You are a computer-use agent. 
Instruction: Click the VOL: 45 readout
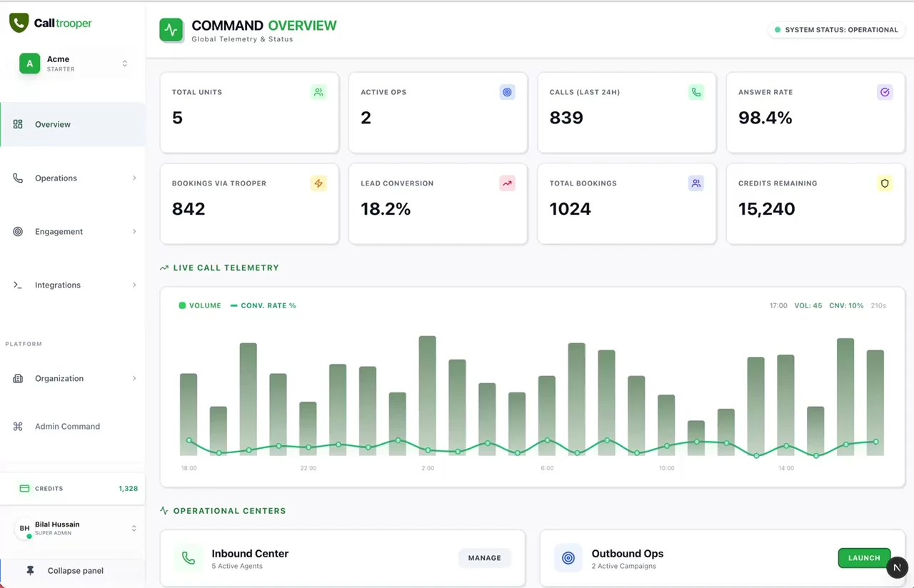coord(808,305)
